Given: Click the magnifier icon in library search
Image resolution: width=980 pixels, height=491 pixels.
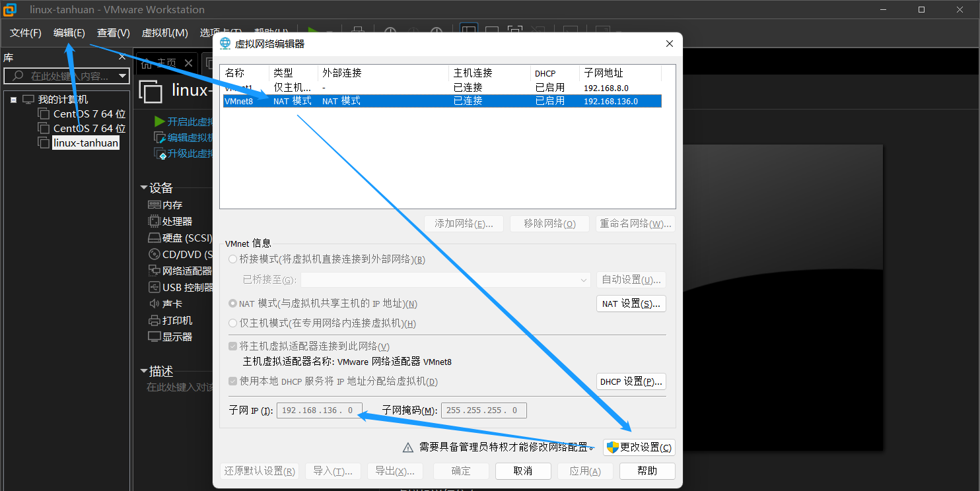Looking at the screenshot, I should pyautogui.click(x=18, y=76).
